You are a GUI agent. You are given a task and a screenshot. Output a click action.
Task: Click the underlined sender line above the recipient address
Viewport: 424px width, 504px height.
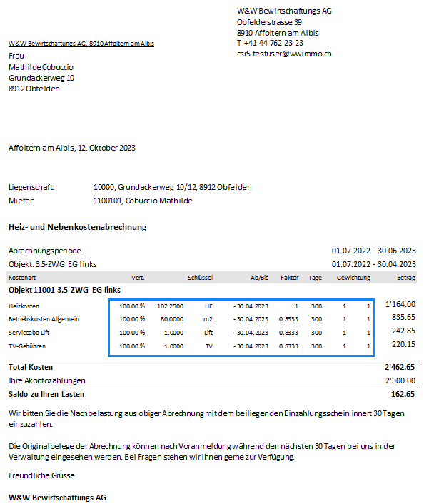point(81,44)
